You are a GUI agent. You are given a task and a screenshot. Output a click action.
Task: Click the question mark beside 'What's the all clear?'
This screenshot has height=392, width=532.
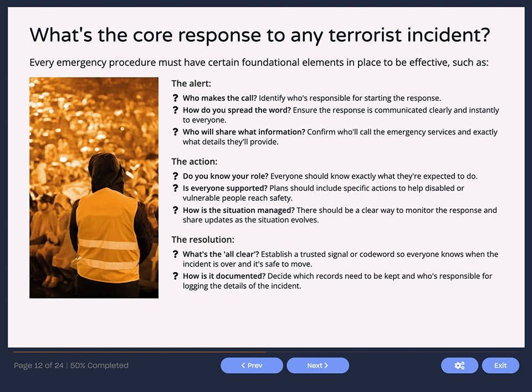click(x=176, y=254)
